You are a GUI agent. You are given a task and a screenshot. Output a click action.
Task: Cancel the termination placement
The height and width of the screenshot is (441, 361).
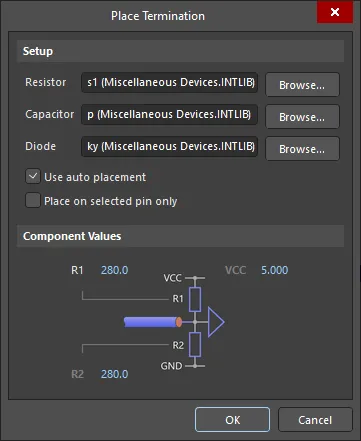pos(315,420)
